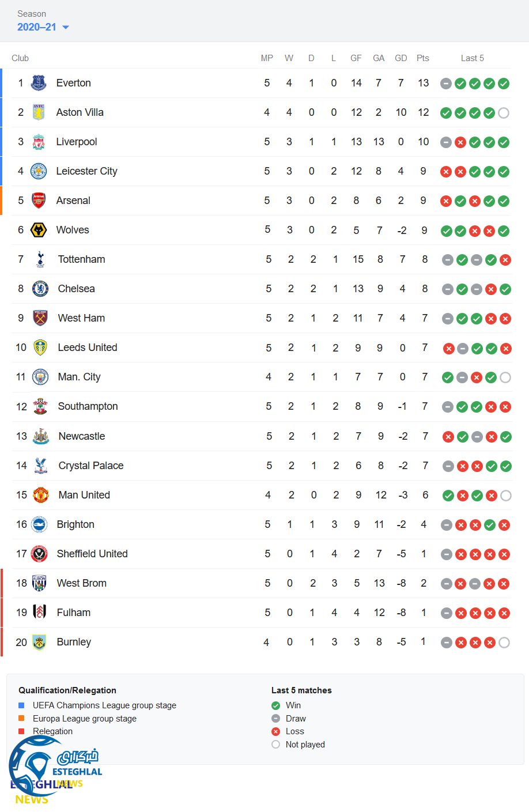Click Aston Villa's unplayed match circle
Screen dimensions: 529x812
click(504, 113)
